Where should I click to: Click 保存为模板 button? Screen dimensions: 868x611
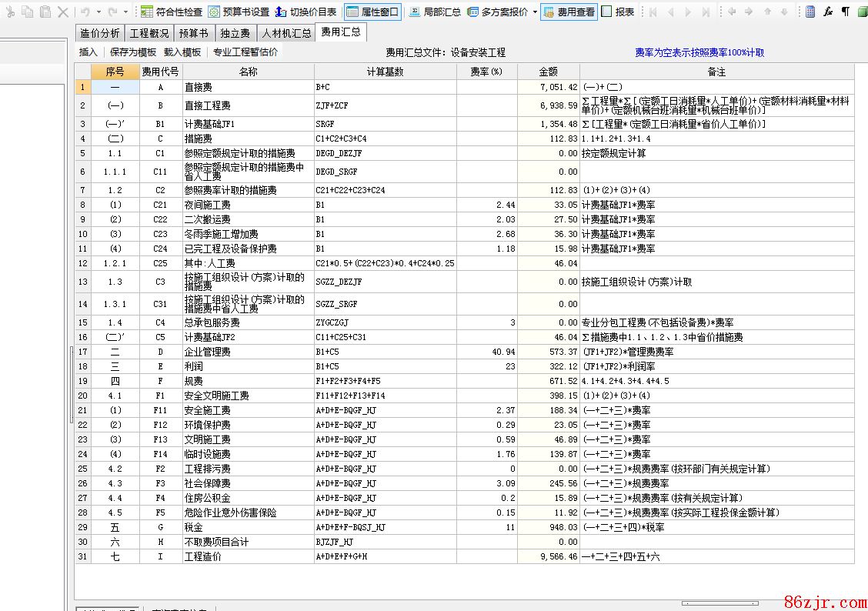pos(132,52)
